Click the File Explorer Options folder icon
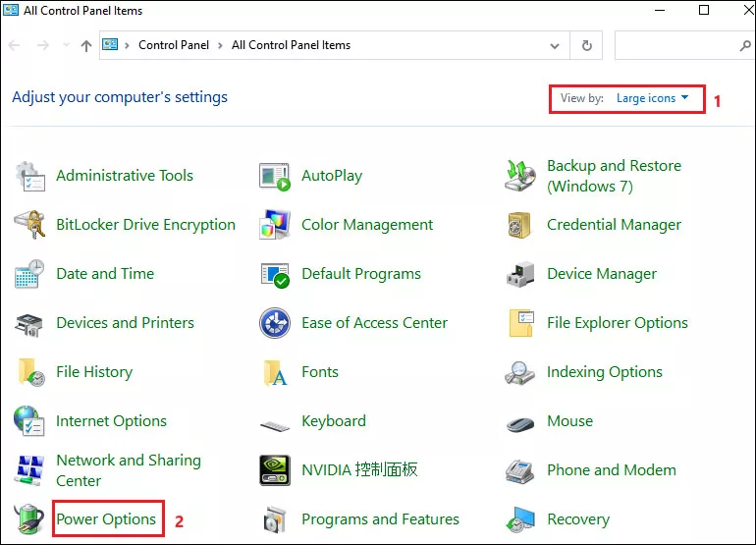Viewport: 756px width, 545px height. (x=521, y=323)
